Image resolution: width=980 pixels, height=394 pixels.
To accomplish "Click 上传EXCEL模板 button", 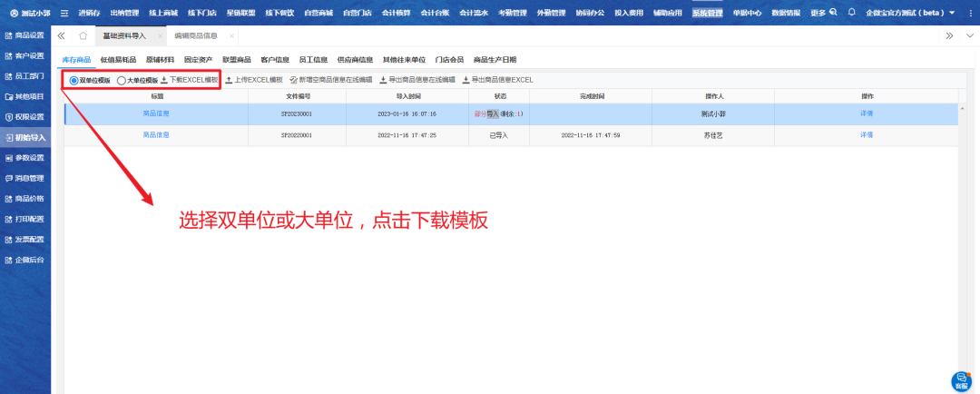I will pyautogui.click(x=254, y=80).
